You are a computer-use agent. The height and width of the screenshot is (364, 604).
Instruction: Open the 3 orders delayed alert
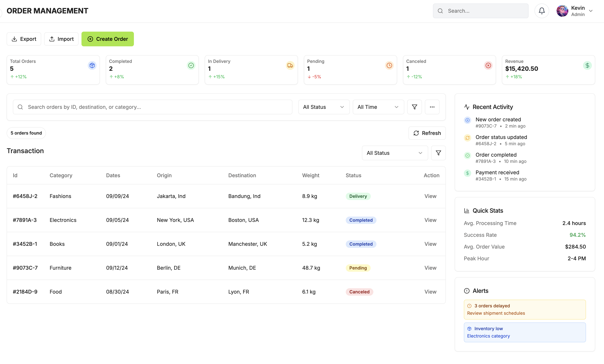(525, 309)
